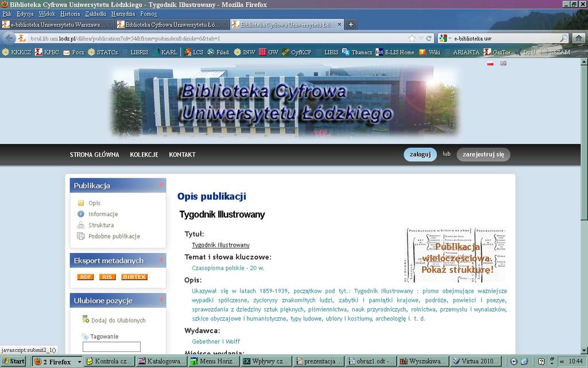Collapse the Ulubione pozycje panel

(161, 300)
